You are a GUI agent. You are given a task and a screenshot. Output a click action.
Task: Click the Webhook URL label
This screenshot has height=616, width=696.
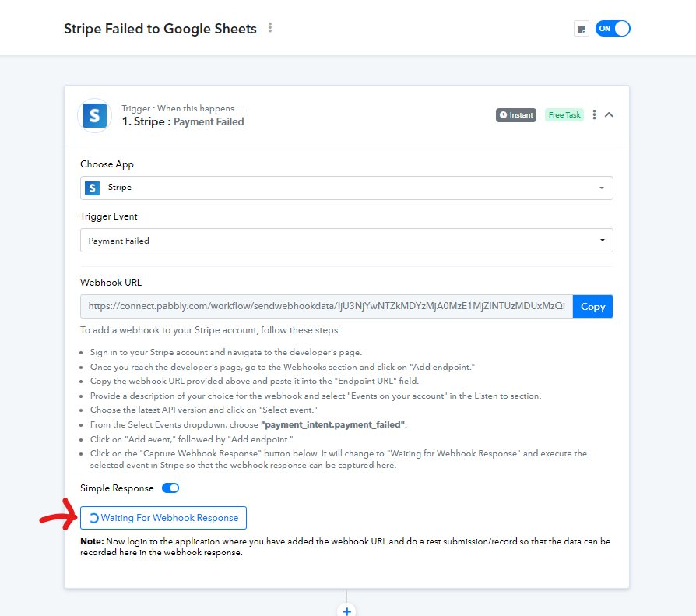[x=111, y=283]
